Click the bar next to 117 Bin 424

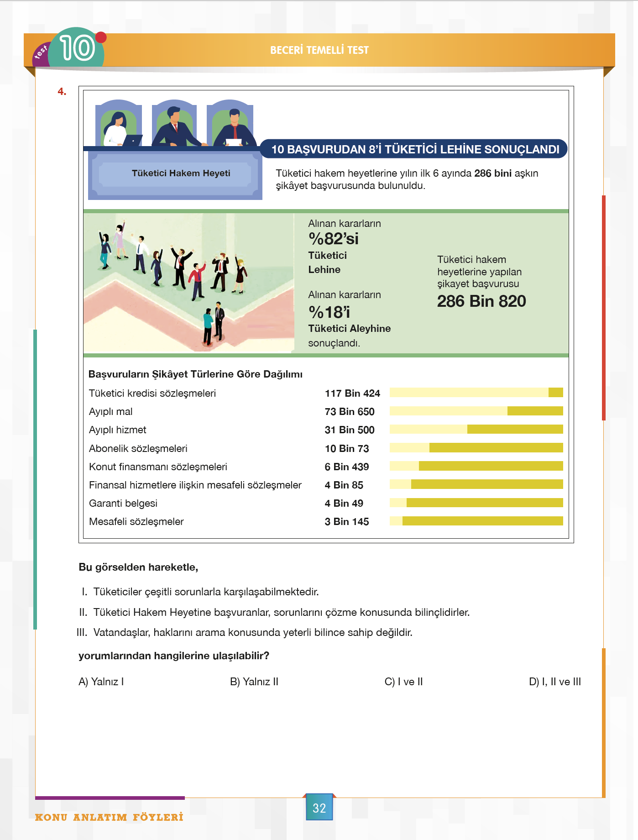click(476, 393)
